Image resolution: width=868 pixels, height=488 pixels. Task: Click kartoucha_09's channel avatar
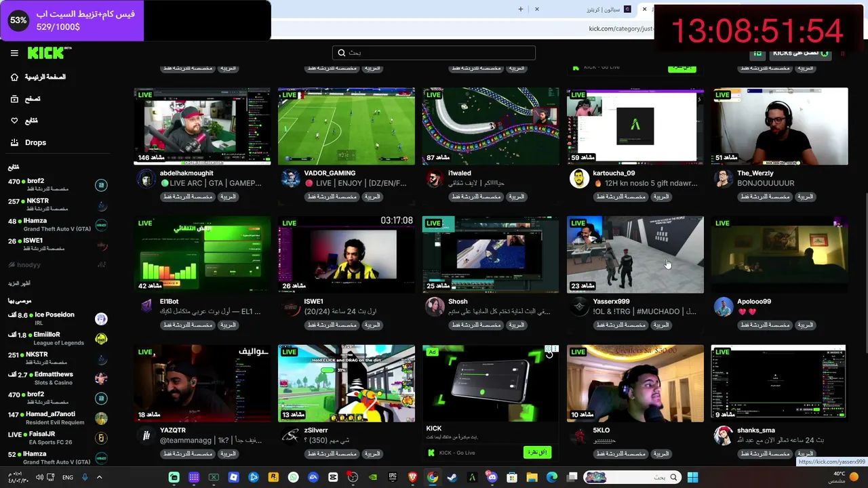[x=579, y=178]
